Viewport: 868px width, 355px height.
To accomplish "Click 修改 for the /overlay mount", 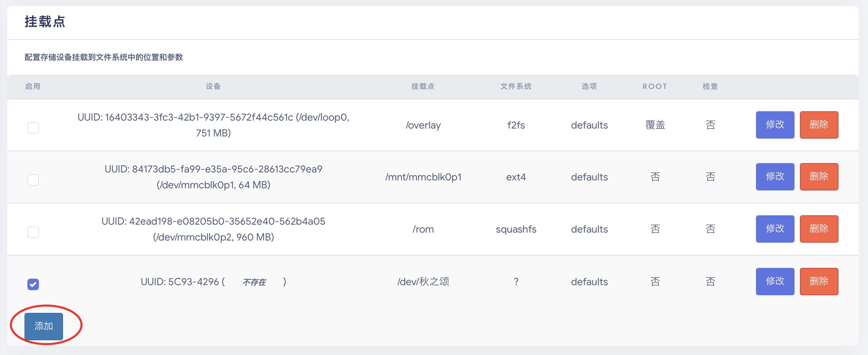I will point(774,125).
